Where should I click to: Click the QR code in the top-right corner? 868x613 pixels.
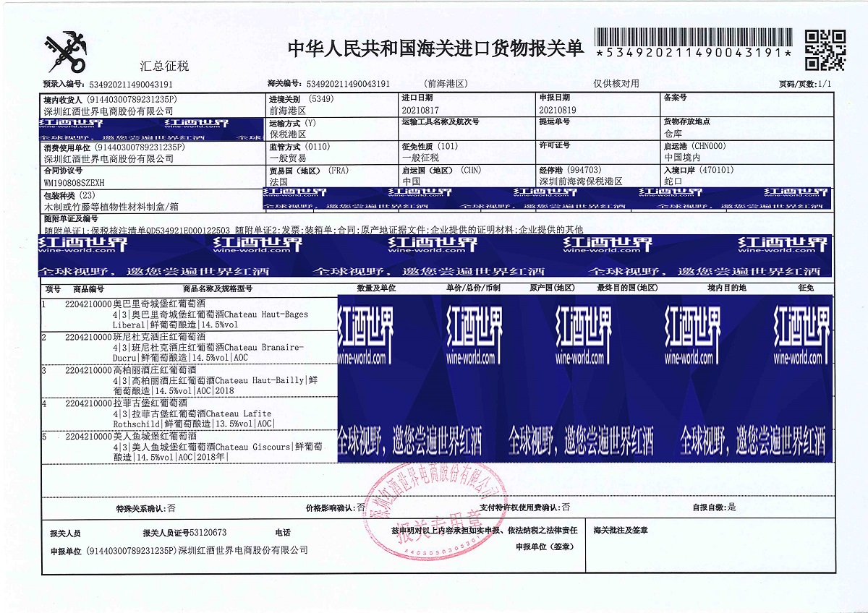point(825,48)
